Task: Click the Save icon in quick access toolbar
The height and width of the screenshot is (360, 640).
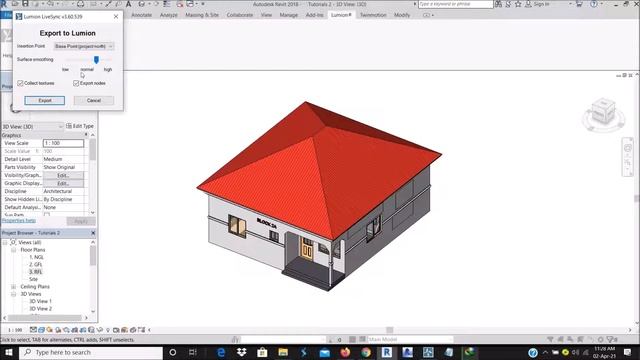Action: pos(25,4)
